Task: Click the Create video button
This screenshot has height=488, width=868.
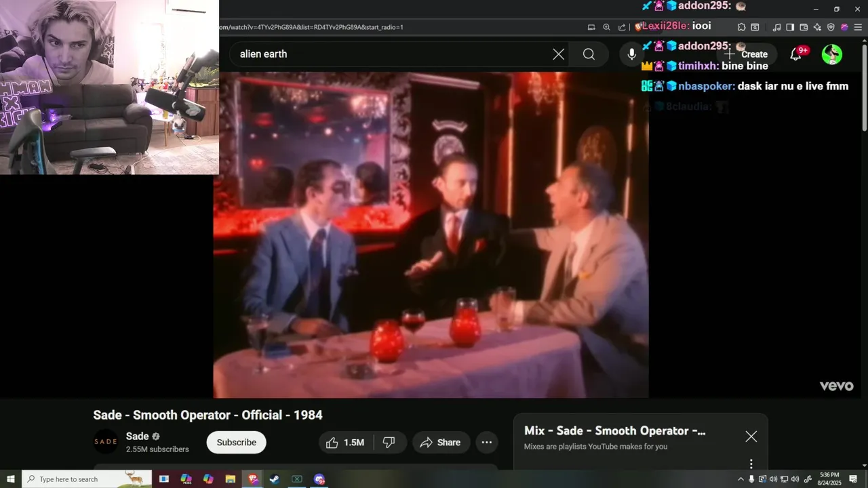Action: tap(747, 54)
